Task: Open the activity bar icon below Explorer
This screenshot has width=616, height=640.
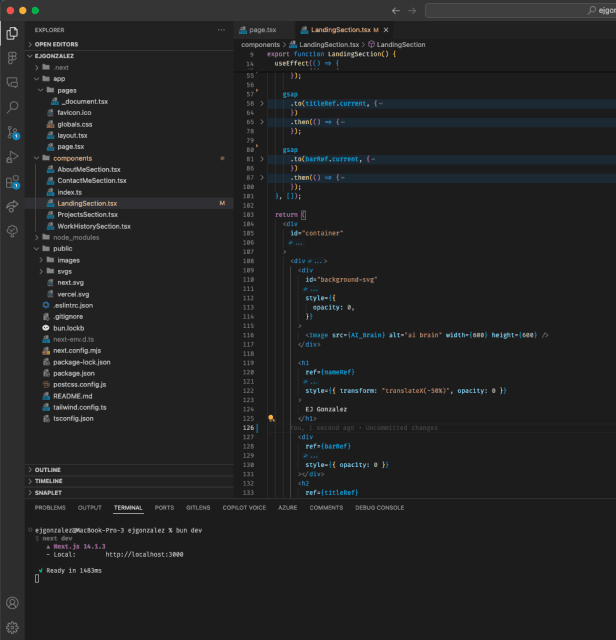Action: 12,58
